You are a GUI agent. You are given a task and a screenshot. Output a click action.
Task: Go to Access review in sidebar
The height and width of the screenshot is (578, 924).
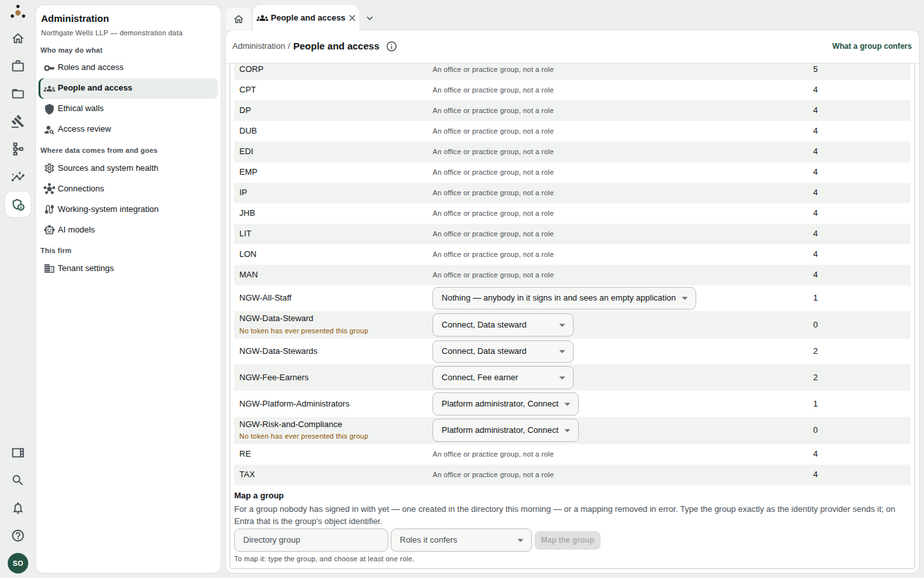(128, 129)
